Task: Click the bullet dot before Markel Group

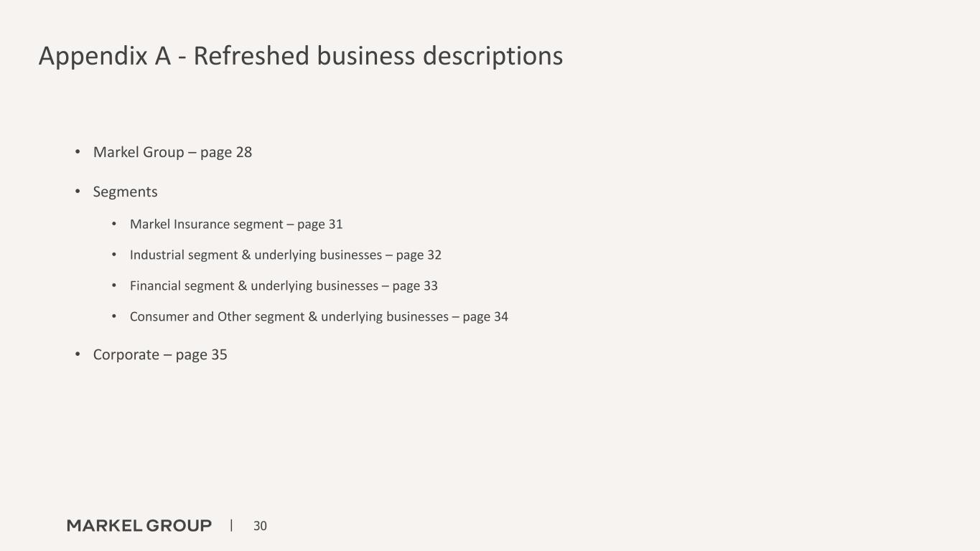Action: click(78, 152)
